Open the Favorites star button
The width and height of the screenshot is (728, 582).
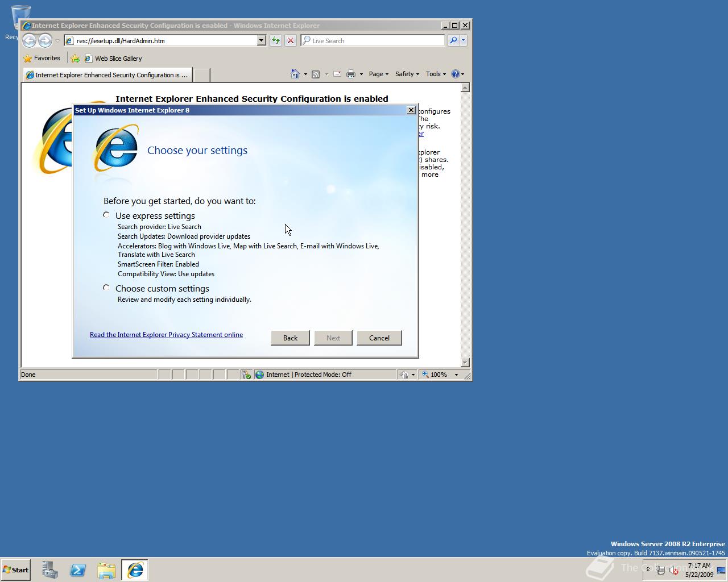[42, 58]
